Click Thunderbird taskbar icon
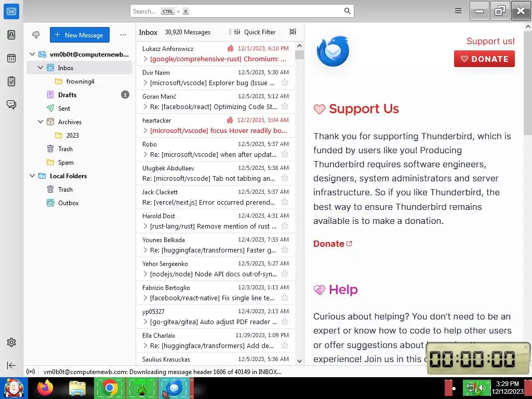The height and width of the screenshot is (399, 532). click(174, 388)
